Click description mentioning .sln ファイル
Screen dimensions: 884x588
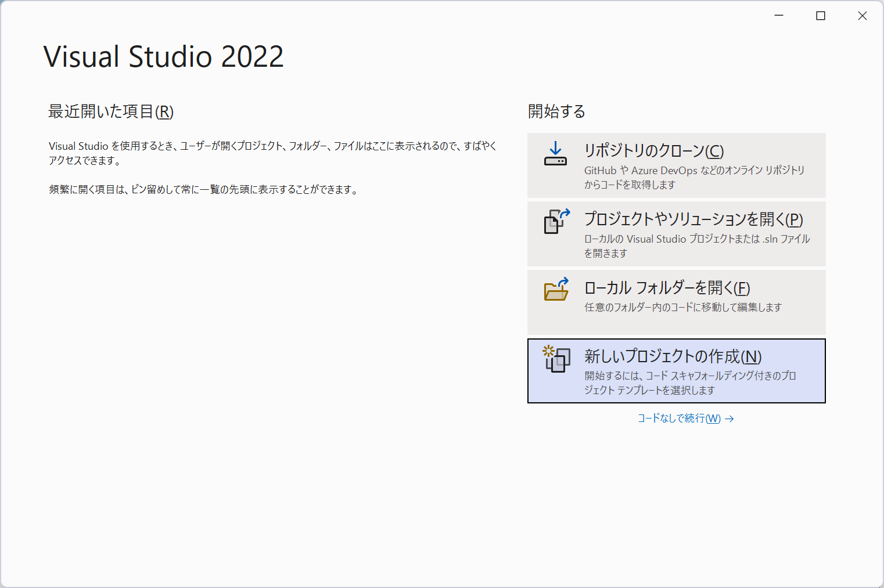pos(697,246)
